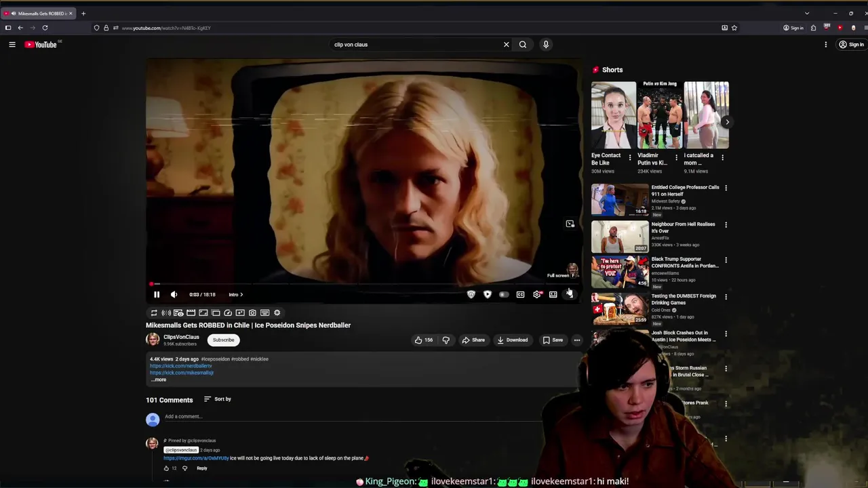This screenshot has width=868, height=488.
Task: Open 'i catcalled a mom' short thumbnail
Action: click(706, 115)
